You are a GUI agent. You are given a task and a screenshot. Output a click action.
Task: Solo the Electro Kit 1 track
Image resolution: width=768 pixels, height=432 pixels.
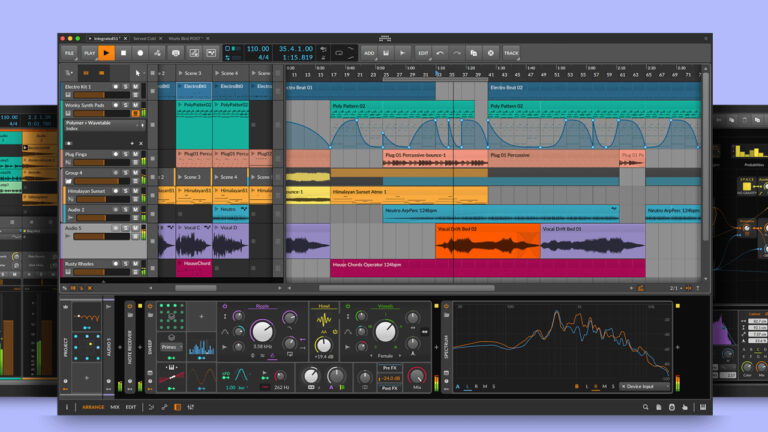pyautogui.click(x=126, y=87)
